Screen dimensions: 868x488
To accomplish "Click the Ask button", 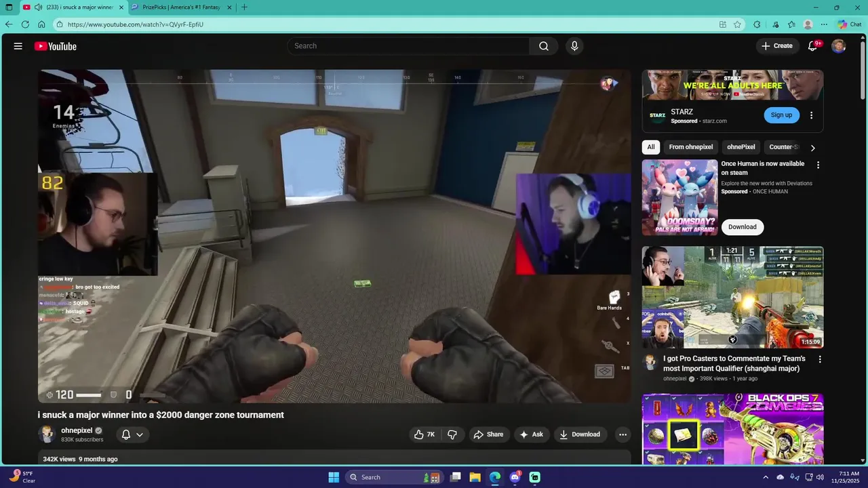I will pos(531,434).
